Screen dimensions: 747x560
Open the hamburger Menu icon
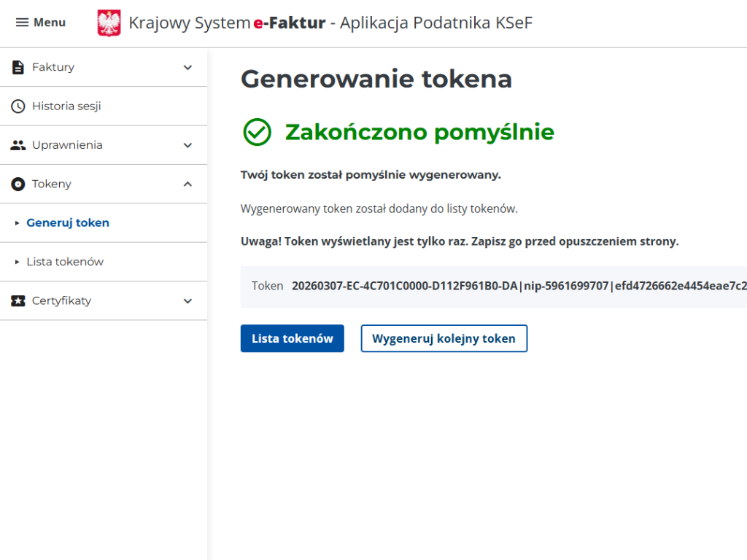coord(23,23)
